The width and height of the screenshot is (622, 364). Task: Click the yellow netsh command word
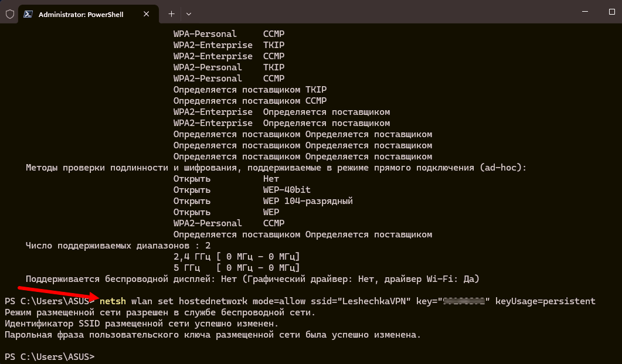[113, 301]
